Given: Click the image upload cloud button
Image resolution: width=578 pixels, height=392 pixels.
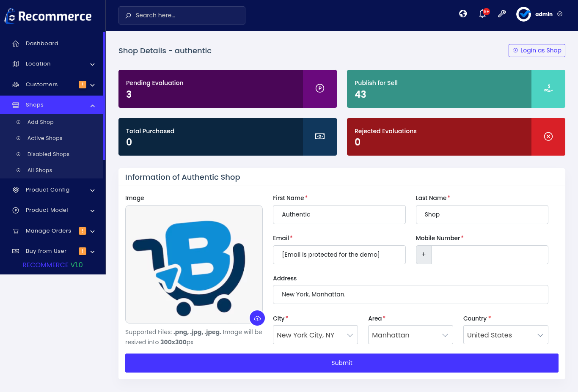Looking at the screenshot, I should 257,318.
